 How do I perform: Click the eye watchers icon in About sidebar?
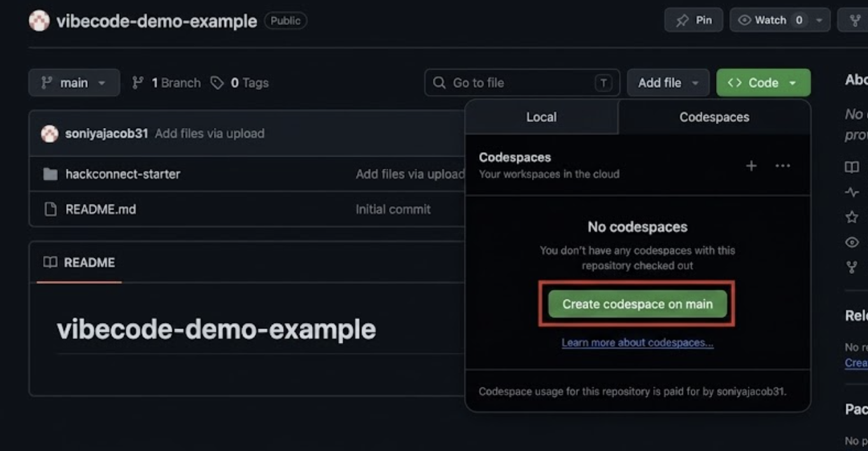pos(851,242)
